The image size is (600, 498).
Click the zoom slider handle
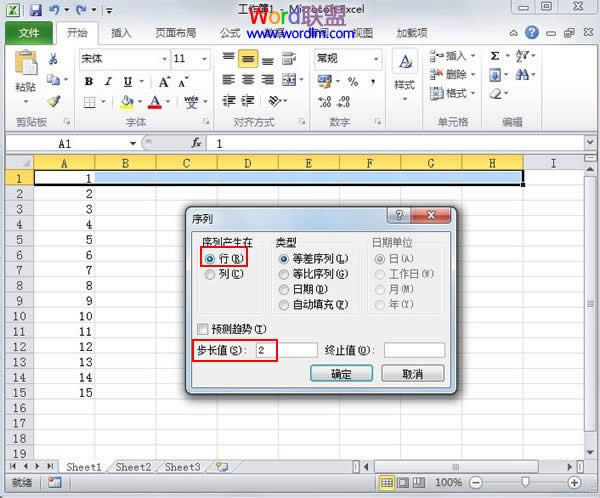[x=525, y=482]
